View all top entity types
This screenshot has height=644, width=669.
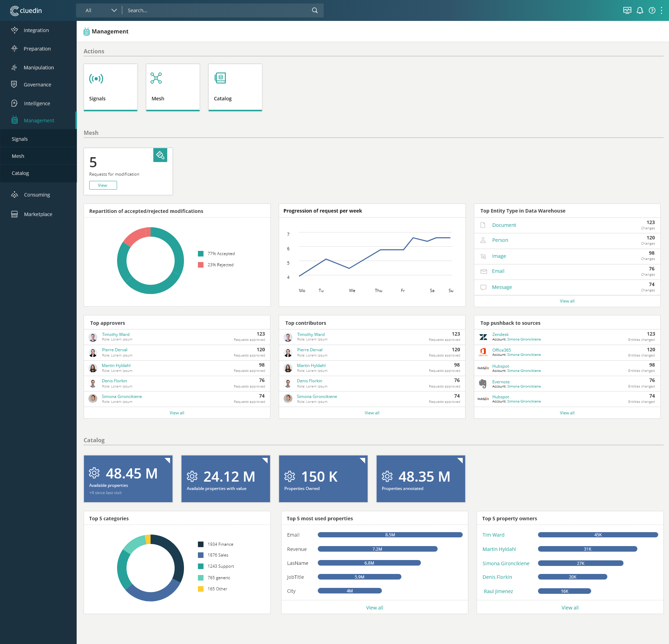click(567, 301)
